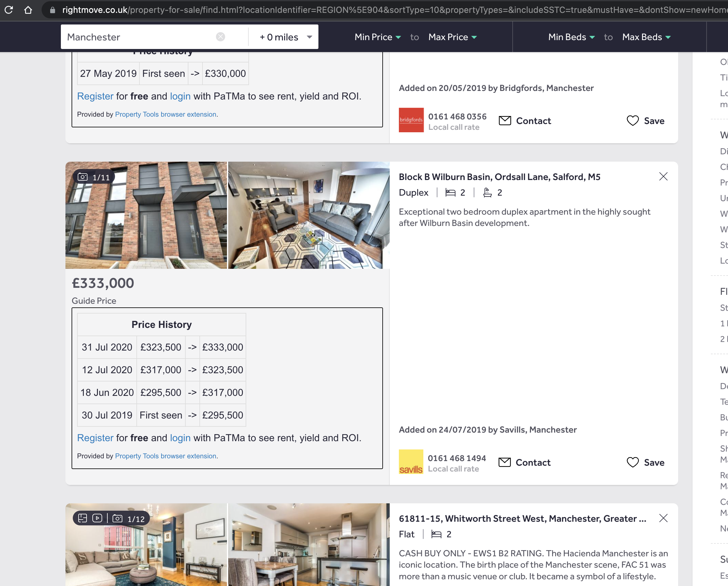The image size is (728, 586).
Task: Open the Min Price dropdown
Action: [x=377, y=37]
